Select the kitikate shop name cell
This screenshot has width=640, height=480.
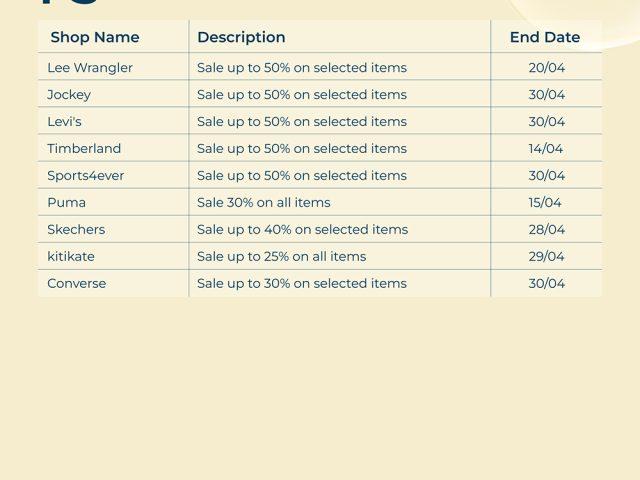pos(71,257)
